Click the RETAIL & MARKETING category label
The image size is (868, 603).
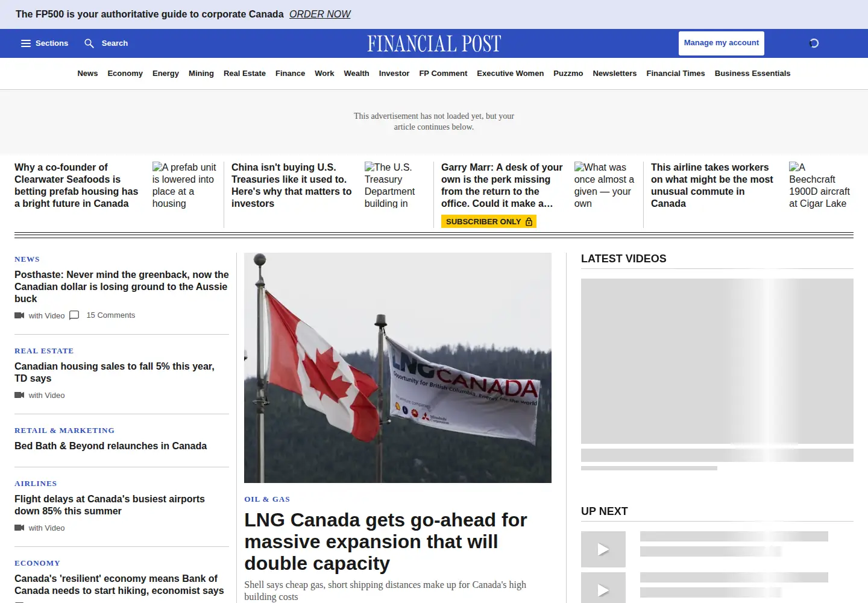[64, 431]
